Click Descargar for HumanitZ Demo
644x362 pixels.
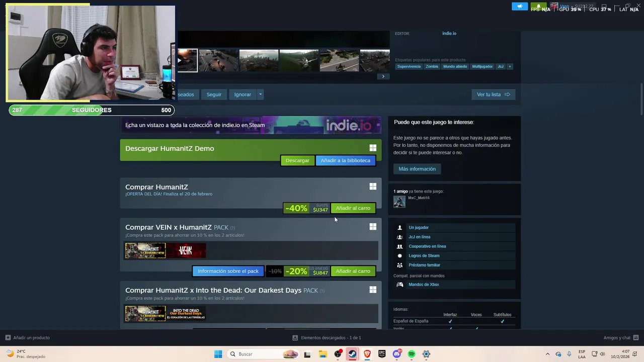click(x=297, y=160)
